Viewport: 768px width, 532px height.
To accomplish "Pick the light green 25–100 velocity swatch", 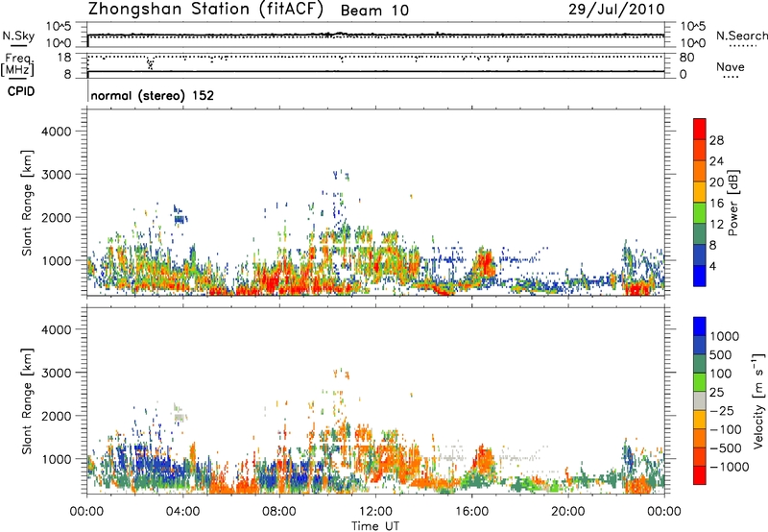I will [700, 382].
